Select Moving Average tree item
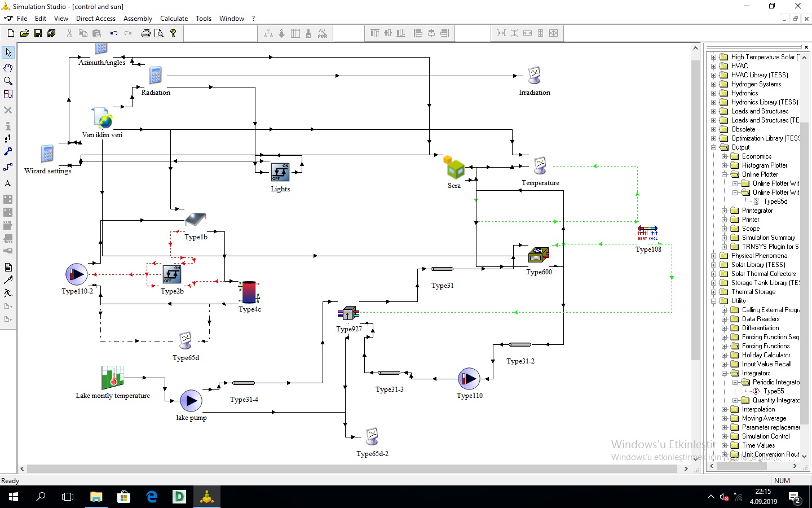 click(764, 418)
